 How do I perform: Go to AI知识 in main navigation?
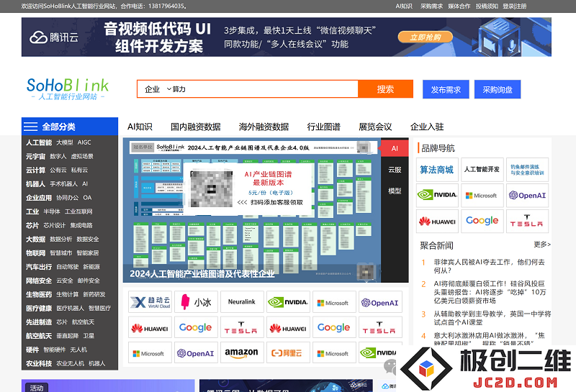point(140,127)
